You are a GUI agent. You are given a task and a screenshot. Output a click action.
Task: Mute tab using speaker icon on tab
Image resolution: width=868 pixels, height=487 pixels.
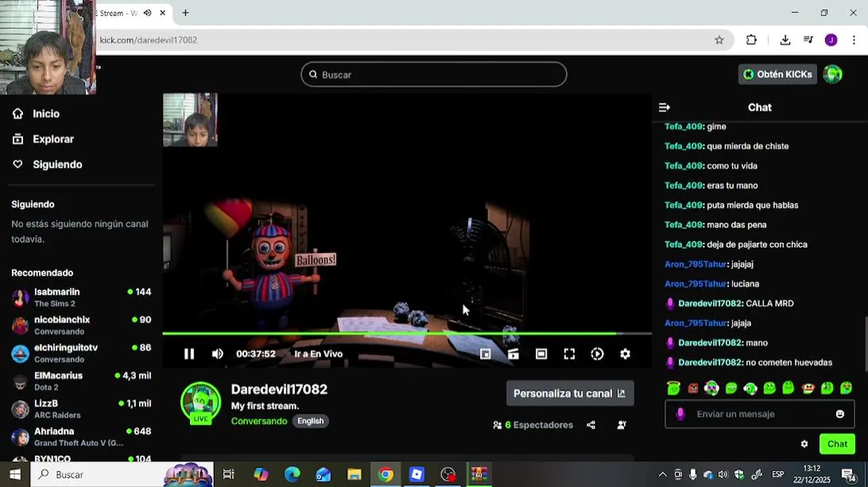tap(147, 13)
